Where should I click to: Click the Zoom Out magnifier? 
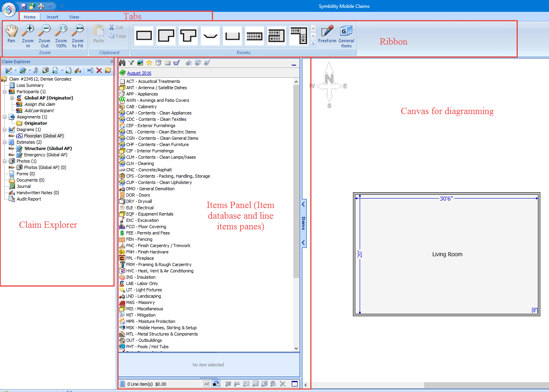[x=45, y=36]
